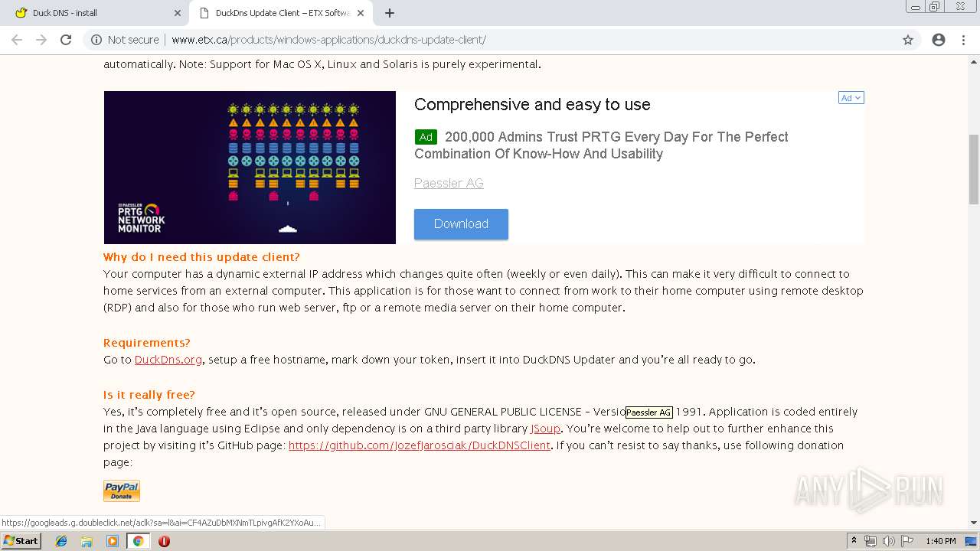The image size is (980, 551).
Task: Select the DuckDns Update Client tab
Action: click(279, 13)
